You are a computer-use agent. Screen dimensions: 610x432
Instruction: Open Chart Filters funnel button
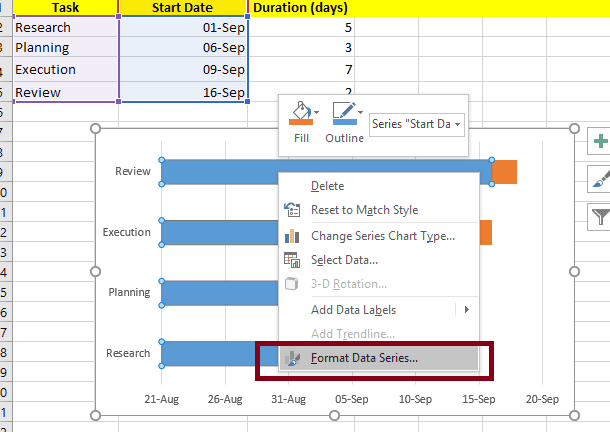pyautogui.click(x=600, y=214)
